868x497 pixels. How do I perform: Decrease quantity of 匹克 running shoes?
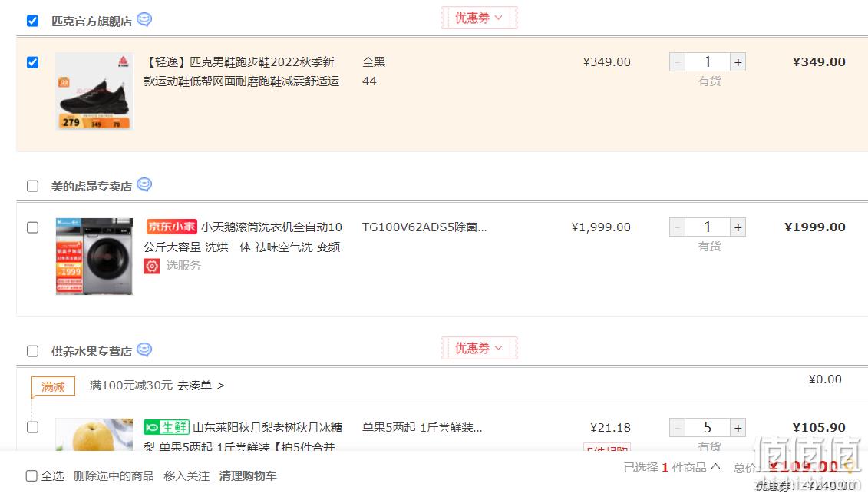pyautogui.click(x=677, y=62)
